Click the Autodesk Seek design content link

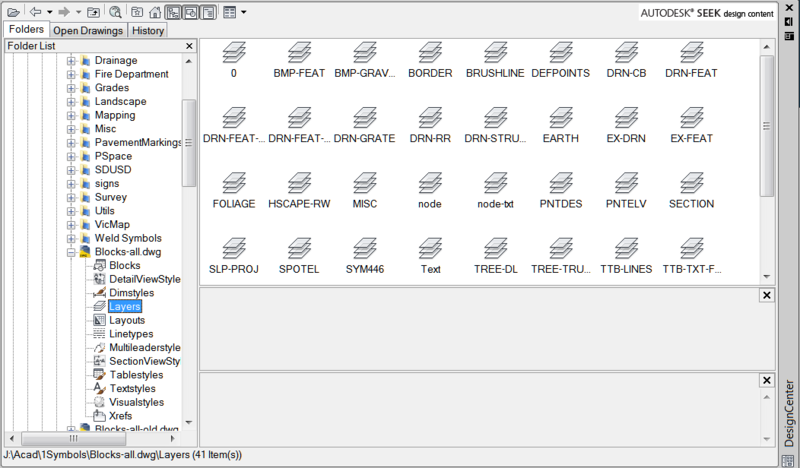click(707, 13)
